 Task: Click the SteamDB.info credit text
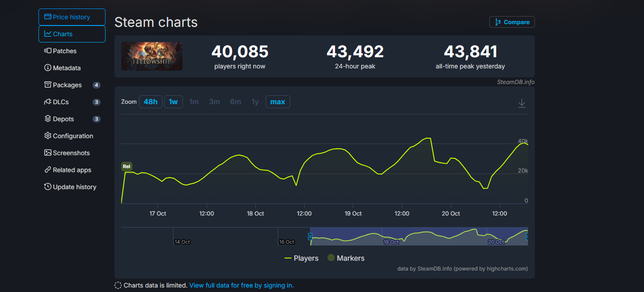(516, 82)
